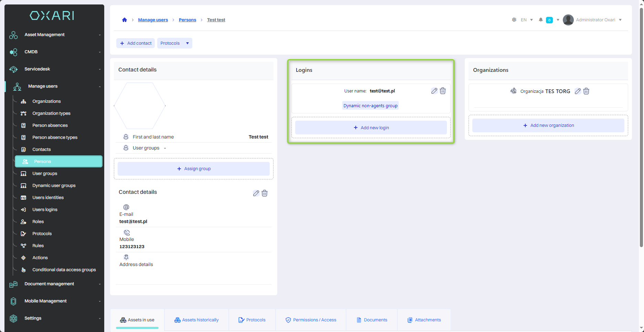Delete the test@test.pl login entry
The width and height of the screenshot is (644, 332).
click(443, 91)
